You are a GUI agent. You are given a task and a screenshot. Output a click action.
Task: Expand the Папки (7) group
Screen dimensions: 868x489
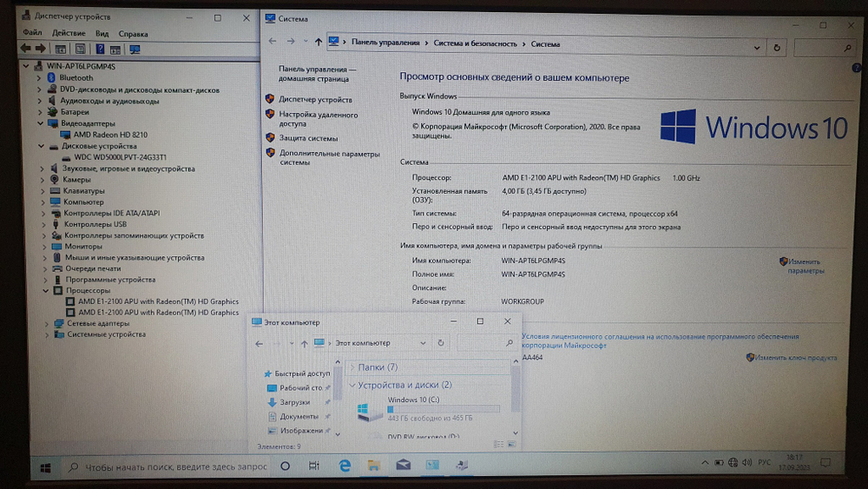352,367
